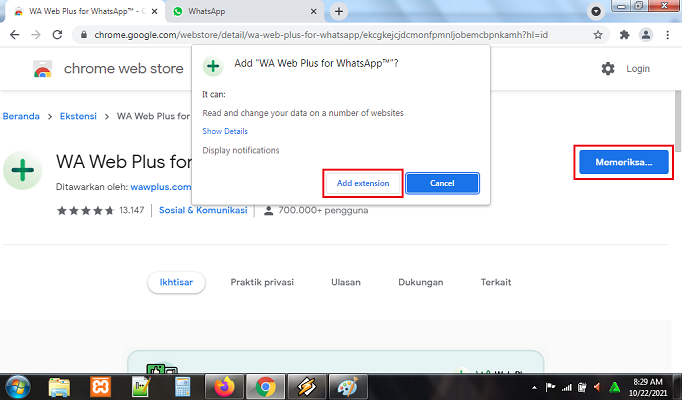Click the network signal tray icon

(566, 387)
